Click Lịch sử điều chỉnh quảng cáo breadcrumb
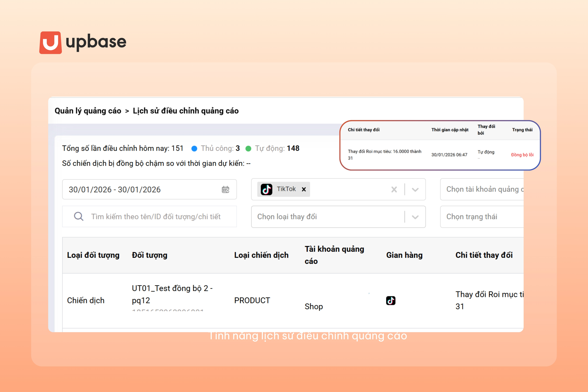Viewport: 588px width, 392px height. tap(186, 111)
